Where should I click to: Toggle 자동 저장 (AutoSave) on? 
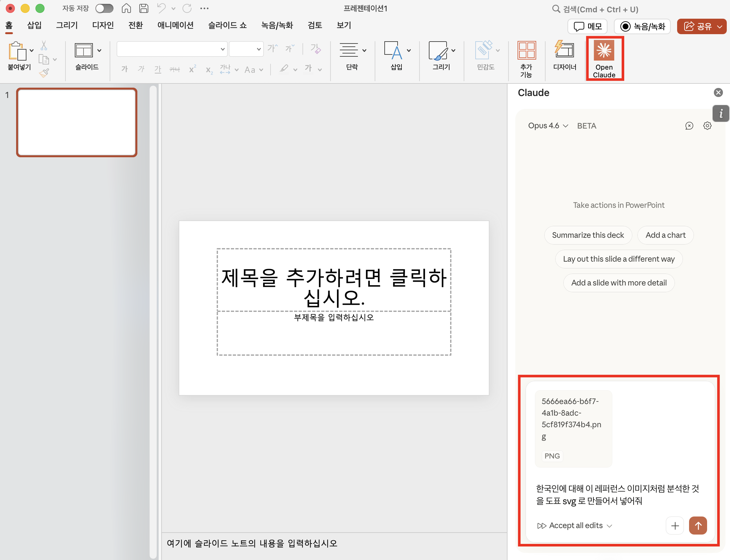pyautogui.click(x=105, y=8)
